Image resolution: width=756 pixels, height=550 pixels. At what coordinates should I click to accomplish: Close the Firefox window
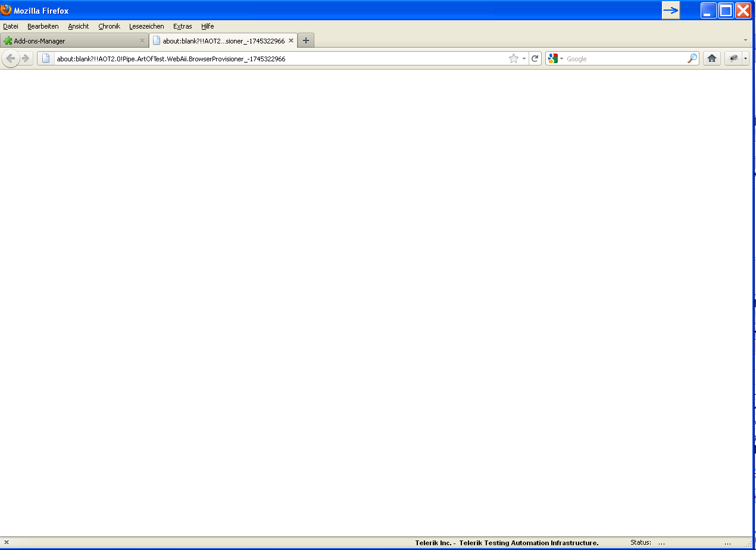click(x=743, y=10)
